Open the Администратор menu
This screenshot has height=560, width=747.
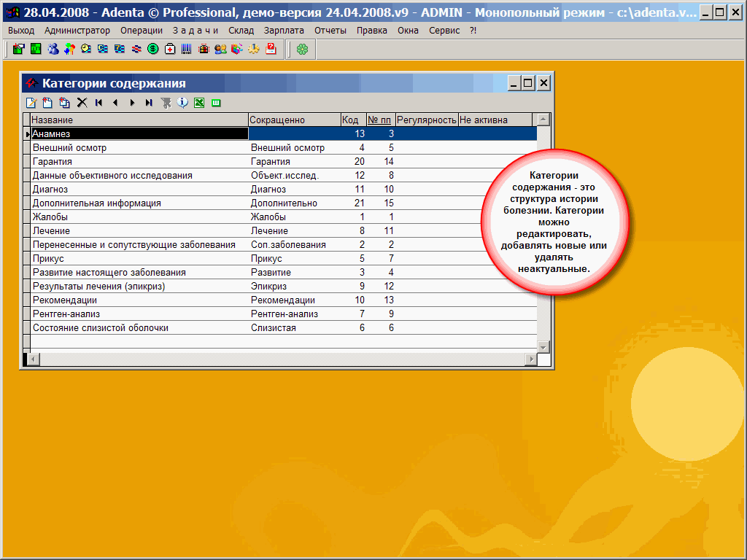pos(77,30)
